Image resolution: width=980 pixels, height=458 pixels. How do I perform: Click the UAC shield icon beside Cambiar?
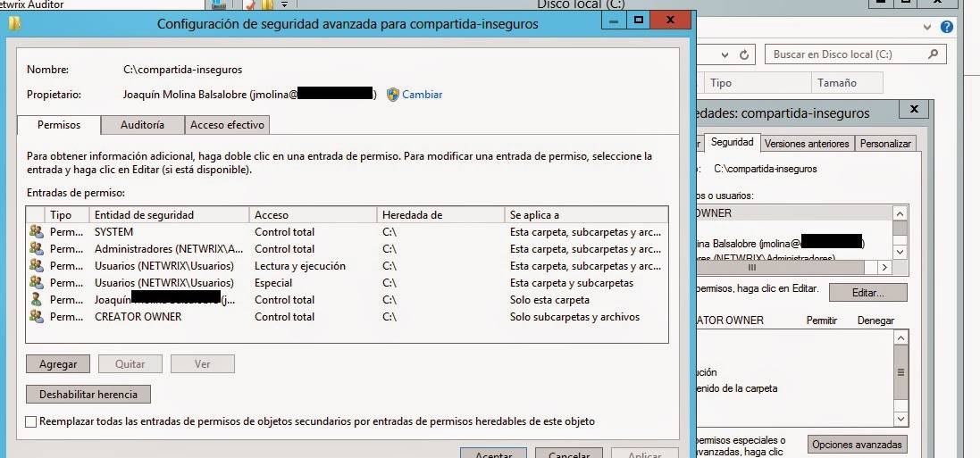(x=393, y=95)
